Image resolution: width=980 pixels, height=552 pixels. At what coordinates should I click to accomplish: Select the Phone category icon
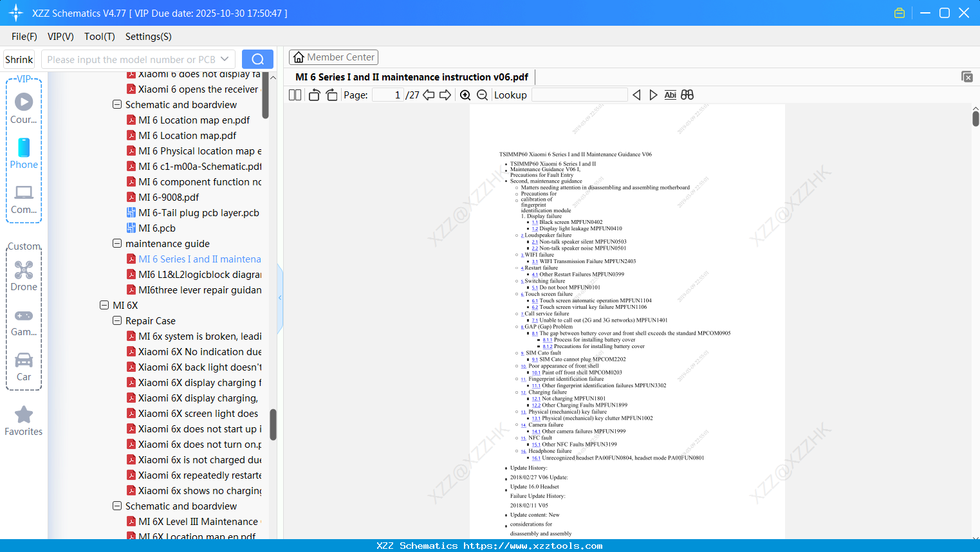[x=24, y=153]
